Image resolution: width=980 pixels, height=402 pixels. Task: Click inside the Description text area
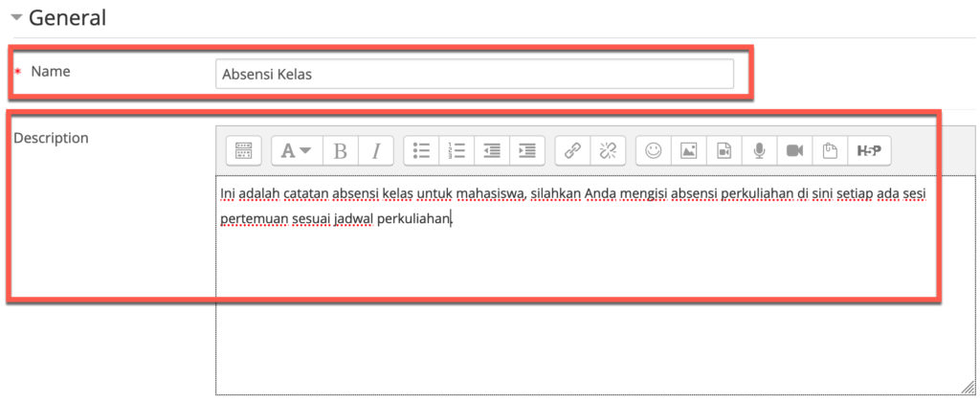pyautogui.click(x=574, y=306)
